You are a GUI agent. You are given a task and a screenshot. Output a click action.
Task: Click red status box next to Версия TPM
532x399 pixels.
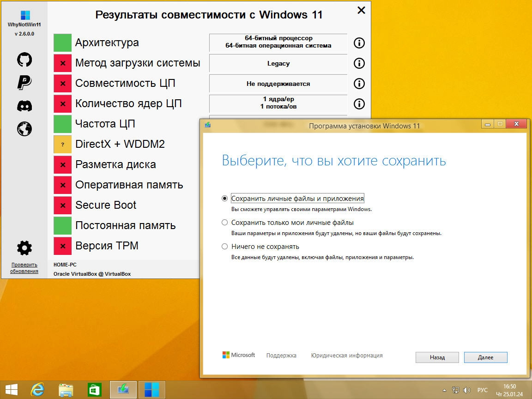tap(62, 246)
